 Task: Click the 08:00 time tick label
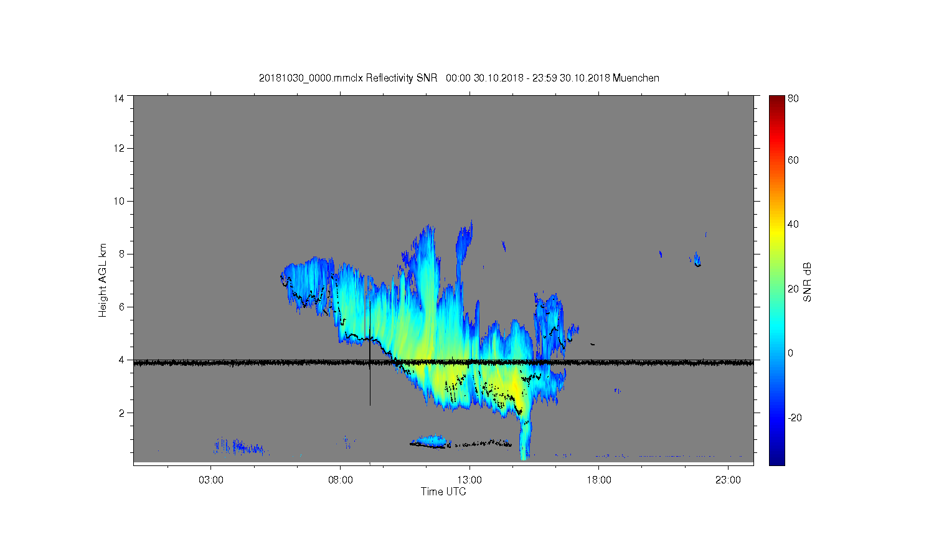tap(341, 480)
